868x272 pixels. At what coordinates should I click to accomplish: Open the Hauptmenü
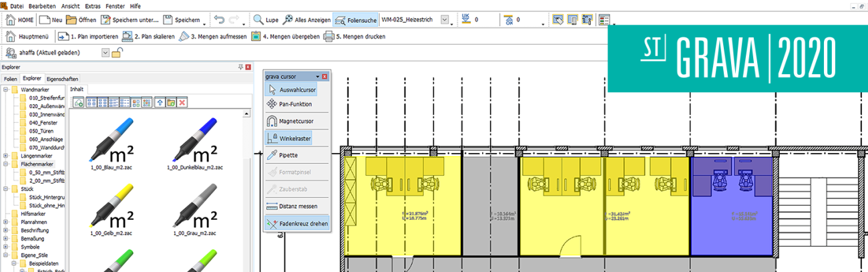27,37
